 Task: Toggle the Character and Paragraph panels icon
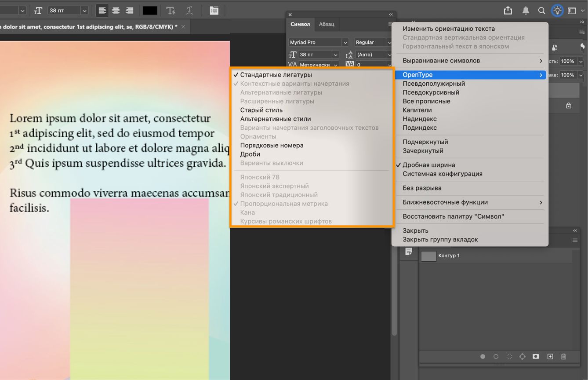point(214,11)
